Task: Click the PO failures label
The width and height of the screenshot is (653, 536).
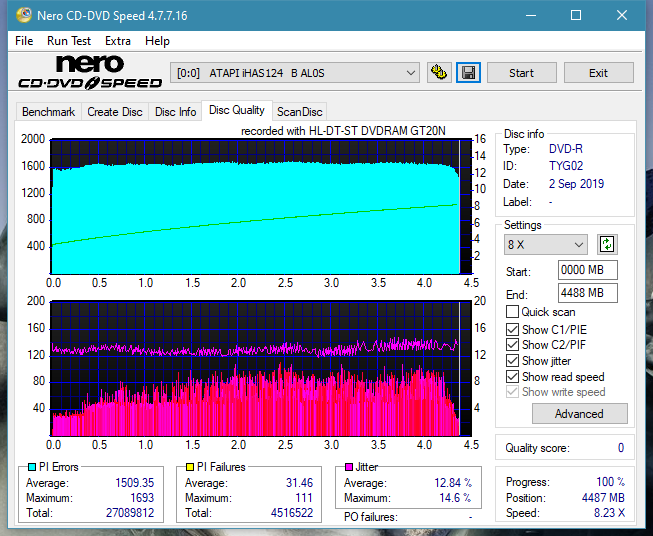Action: click(371, 517)
